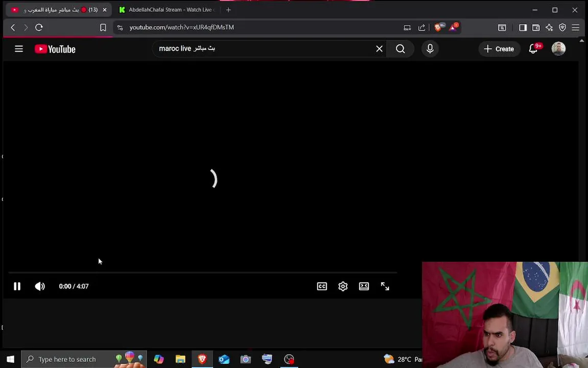Open File Explorer from the taskbar

tap(180, 359)
